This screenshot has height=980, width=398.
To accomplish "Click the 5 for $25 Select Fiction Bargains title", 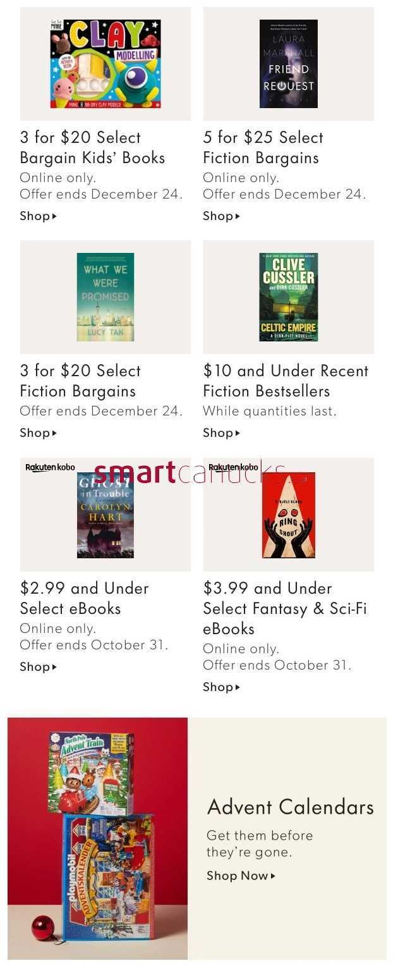I will pos(263,147).
